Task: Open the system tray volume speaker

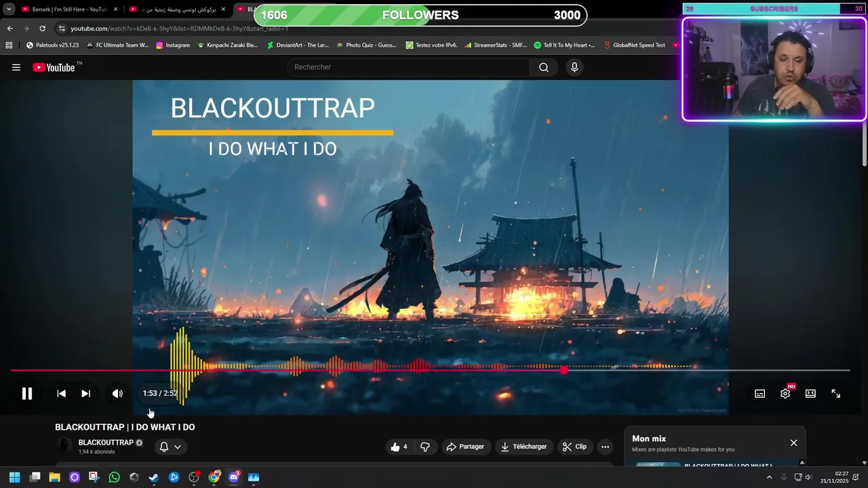Action: click(x=808, y=477)
